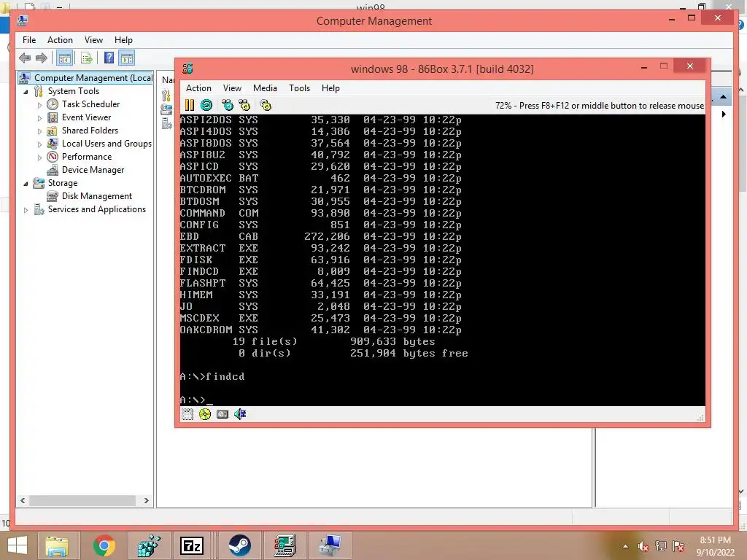Click the Export List toolbar icon
Image resolution: width=747 pixels, height=560 pixels.
click(x=86, y=58)
